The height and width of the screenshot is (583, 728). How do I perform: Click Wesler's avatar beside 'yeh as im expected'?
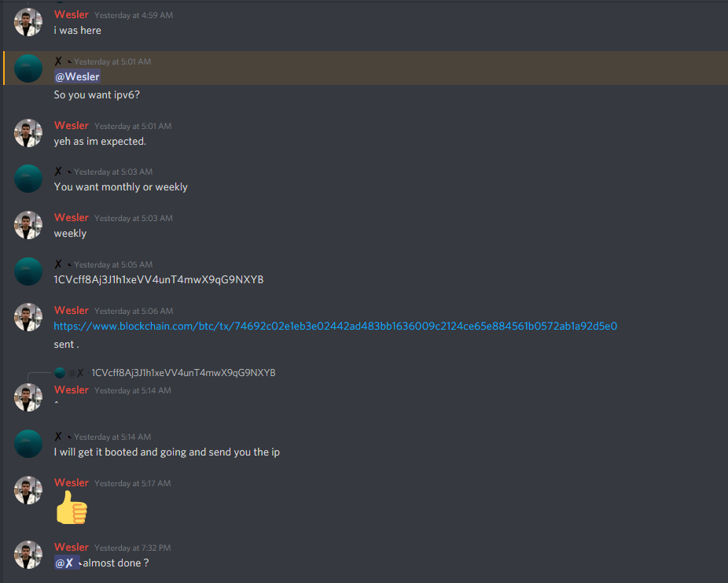(x=28, y=133)
